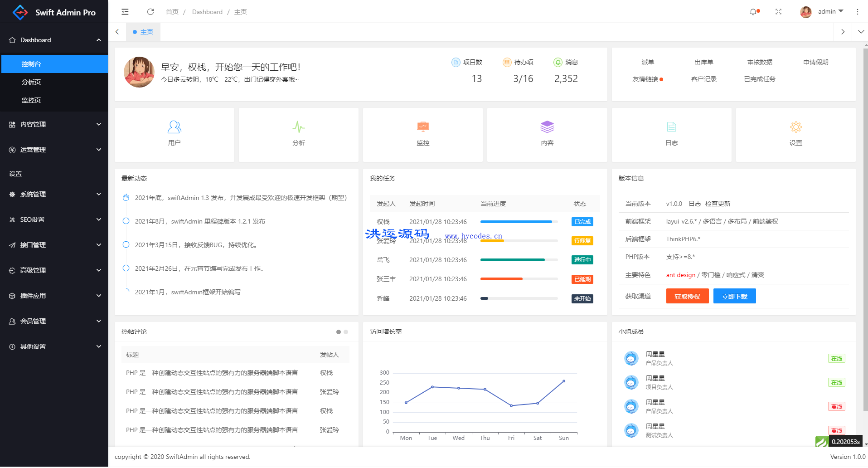The width and height of the screenshot is (868, 468).
Task: Click the admin avatar picture
Action: click(805, 12)
